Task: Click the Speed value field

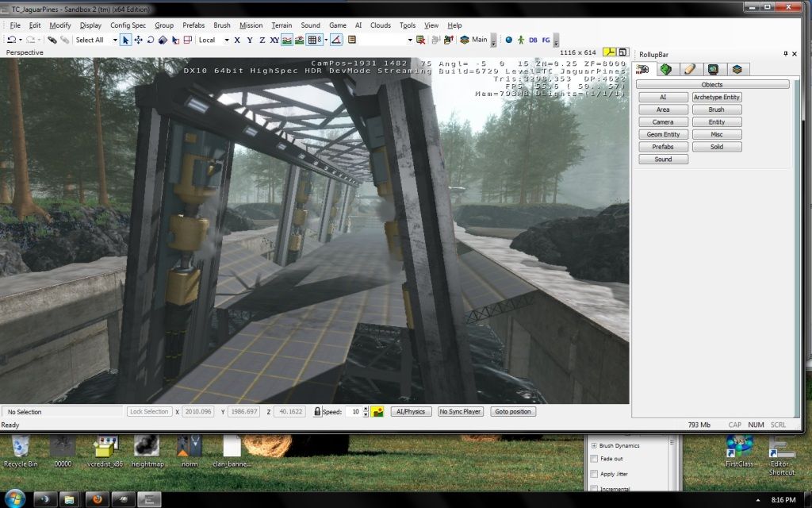Action: 353,412
